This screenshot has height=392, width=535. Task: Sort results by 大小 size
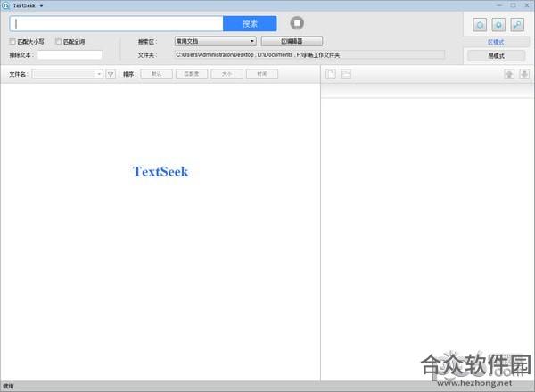point(226,74)
